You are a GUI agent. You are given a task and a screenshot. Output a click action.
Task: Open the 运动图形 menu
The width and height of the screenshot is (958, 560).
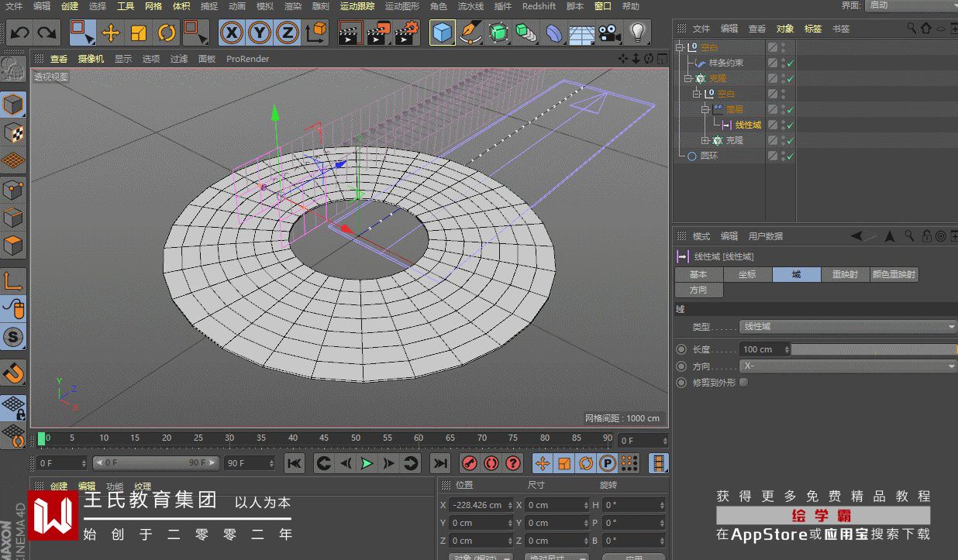pyautogui.click(x=402, y=6)
